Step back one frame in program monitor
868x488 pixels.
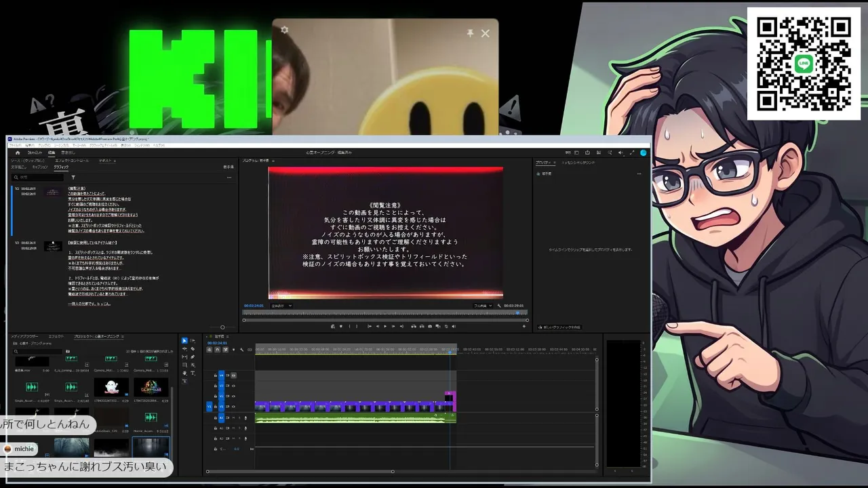point(378,326)
